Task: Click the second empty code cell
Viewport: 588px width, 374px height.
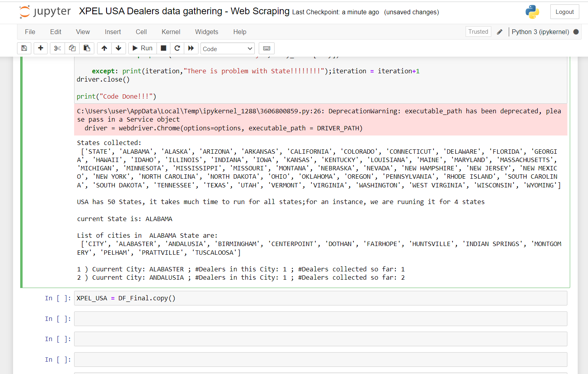Action: (321, 339)
